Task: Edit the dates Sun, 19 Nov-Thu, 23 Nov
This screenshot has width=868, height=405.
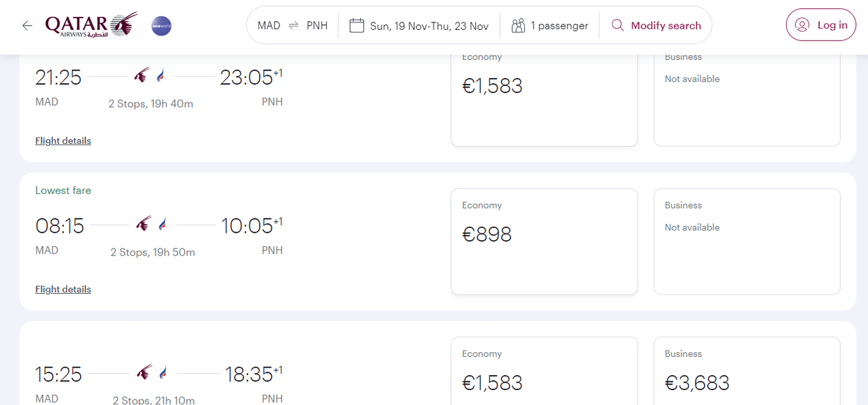Action: coord(419,26)
